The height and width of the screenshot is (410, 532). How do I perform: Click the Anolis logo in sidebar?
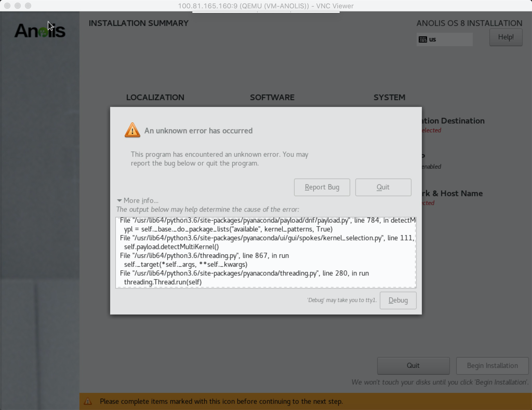[40, 31]
